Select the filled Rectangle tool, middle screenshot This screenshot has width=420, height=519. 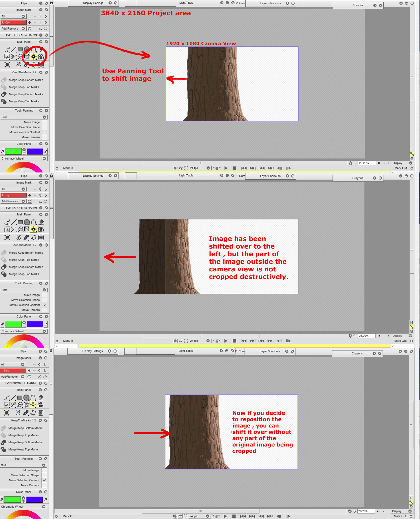coord(20,222)
